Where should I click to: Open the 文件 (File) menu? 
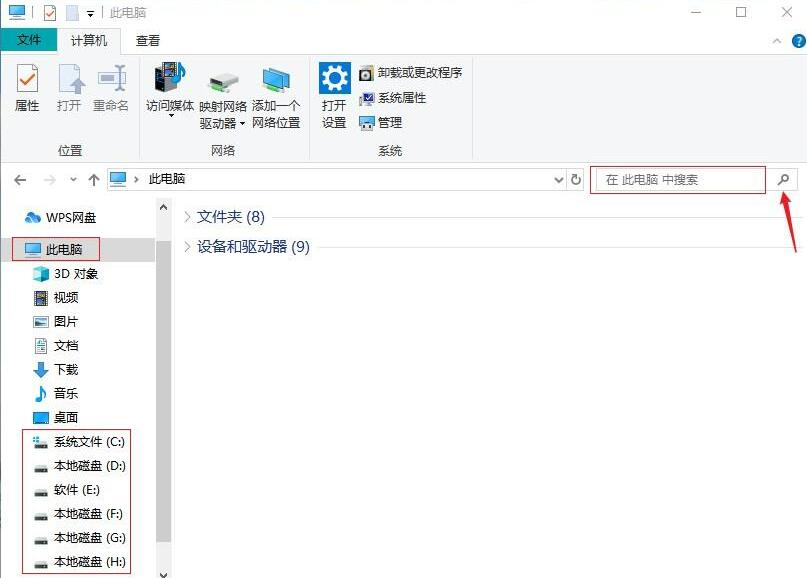pos(29,41)
